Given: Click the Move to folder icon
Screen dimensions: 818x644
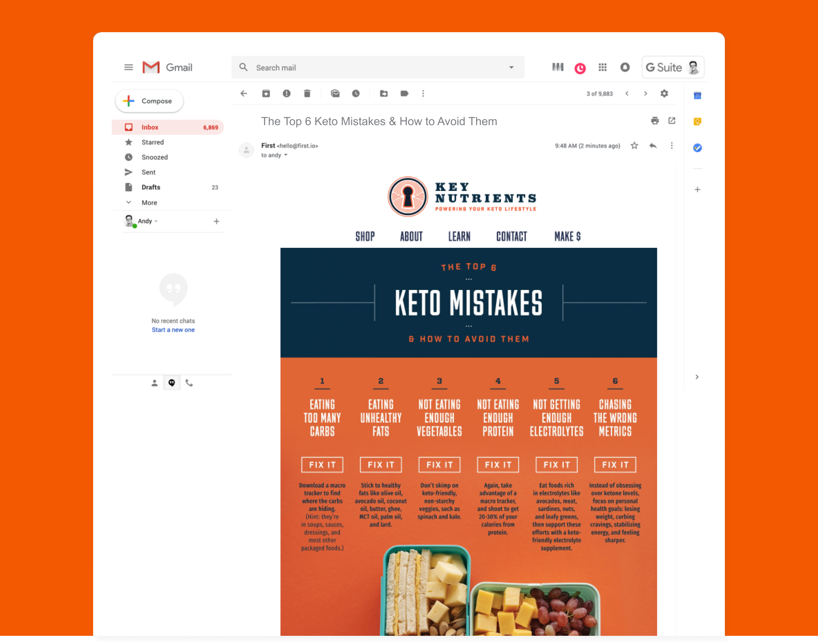Looking at the screenshot, I should [384, 93].
